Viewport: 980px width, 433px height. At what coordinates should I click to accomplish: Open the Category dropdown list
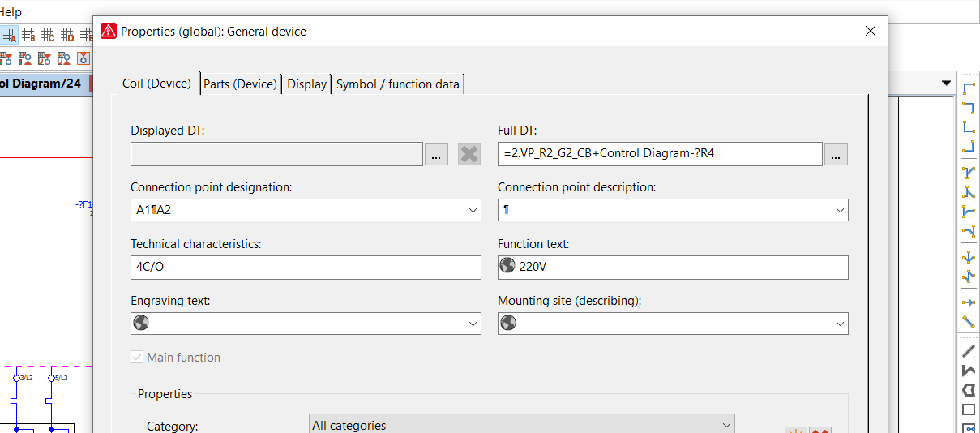725,425
